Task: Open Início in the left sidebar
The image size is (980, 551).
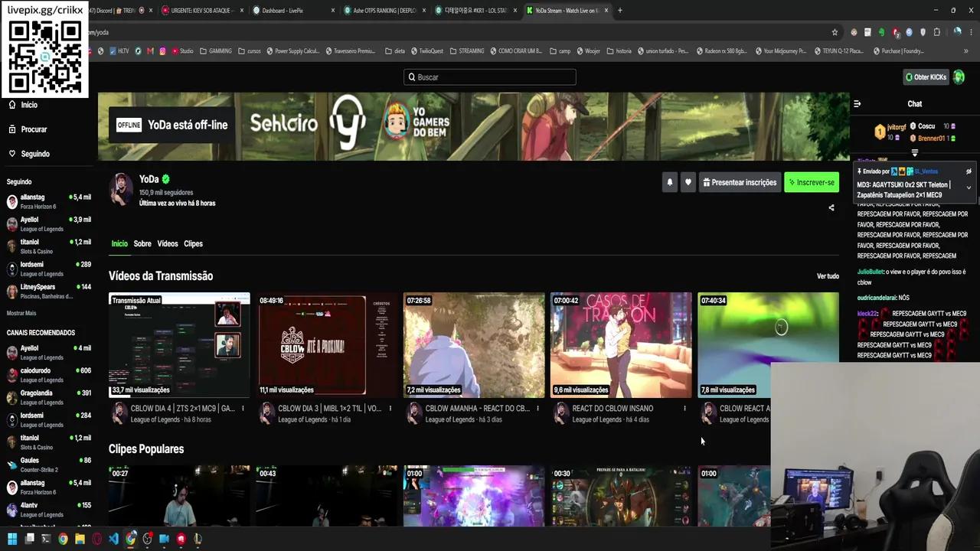Action: (x=23, y=105)
